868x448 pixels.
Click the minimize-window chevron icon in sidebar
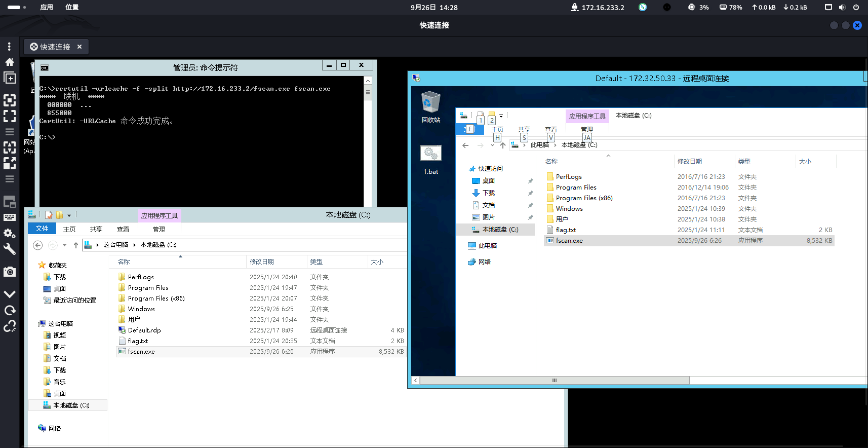coord(9,294)
